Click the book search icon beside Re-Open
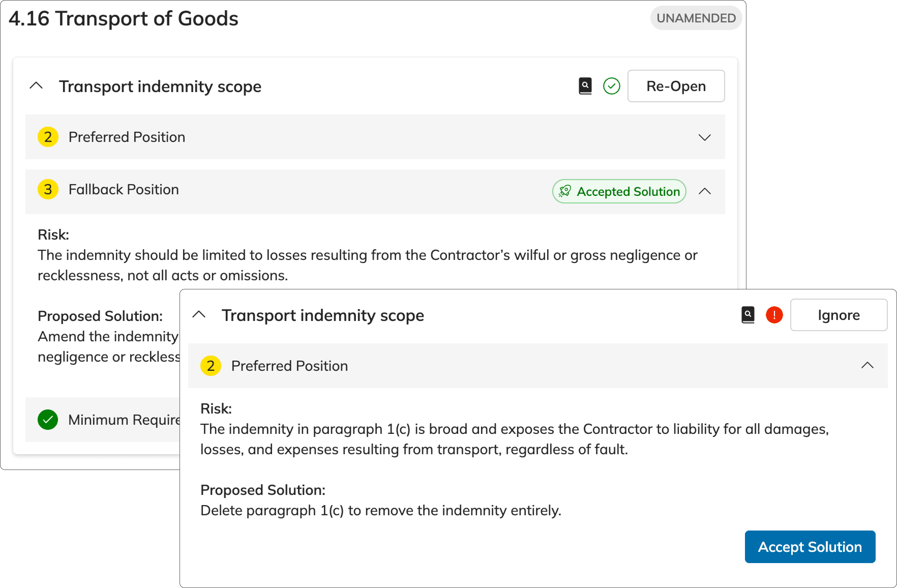 pos(585,86)
